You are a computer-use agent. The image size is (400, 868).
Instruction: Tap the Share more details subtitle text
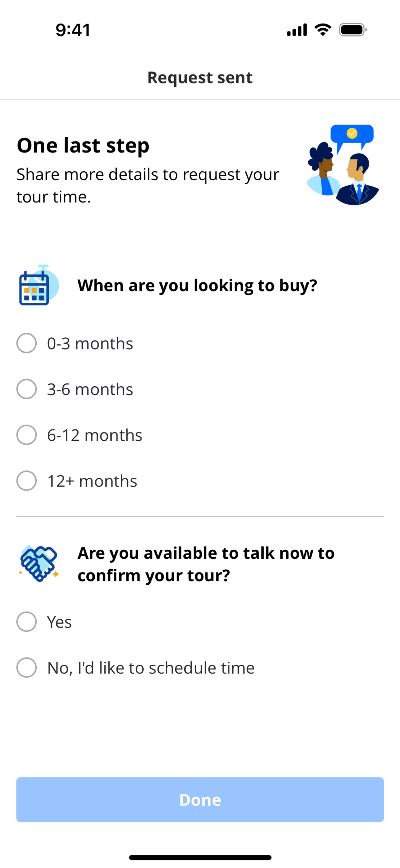coord(148,186)
